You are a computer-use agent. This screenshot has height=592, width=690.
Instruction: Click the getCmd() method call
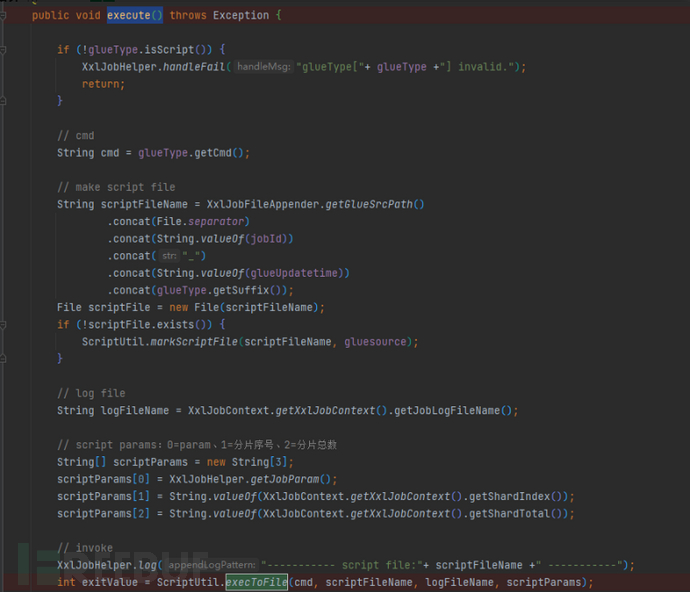[219, 153]
